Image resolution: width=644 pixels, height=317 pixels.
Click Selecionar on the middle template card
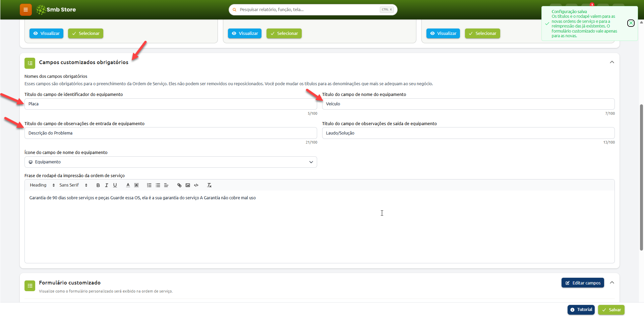pos(284,34)
